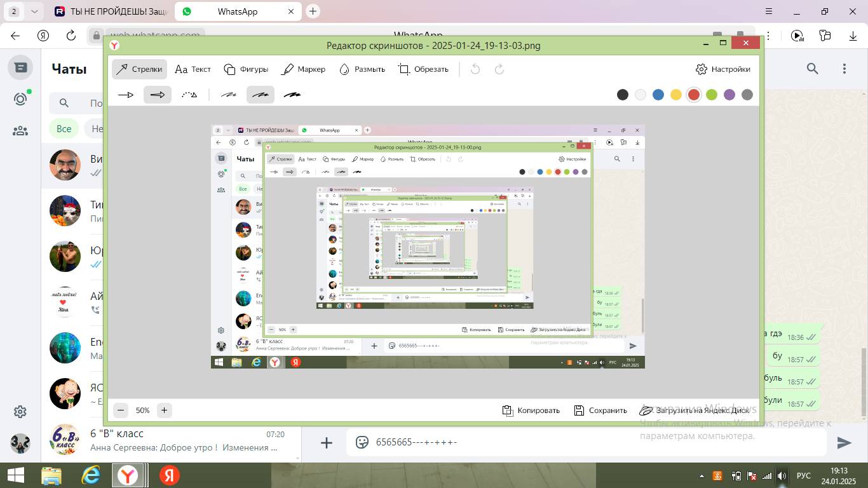The width and height of the screenshot is (868, 488).
Task: Open WhatsApp settings gear icon
Action: [20, 412]
